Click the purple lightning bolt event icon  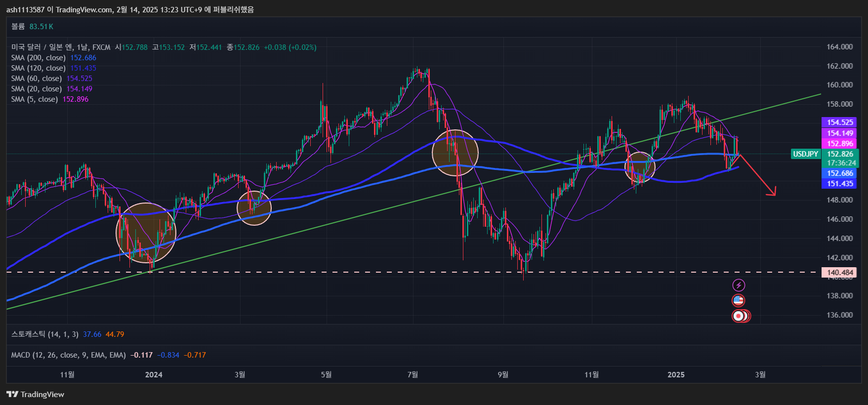pyautogui.click(x=738, y=285)
